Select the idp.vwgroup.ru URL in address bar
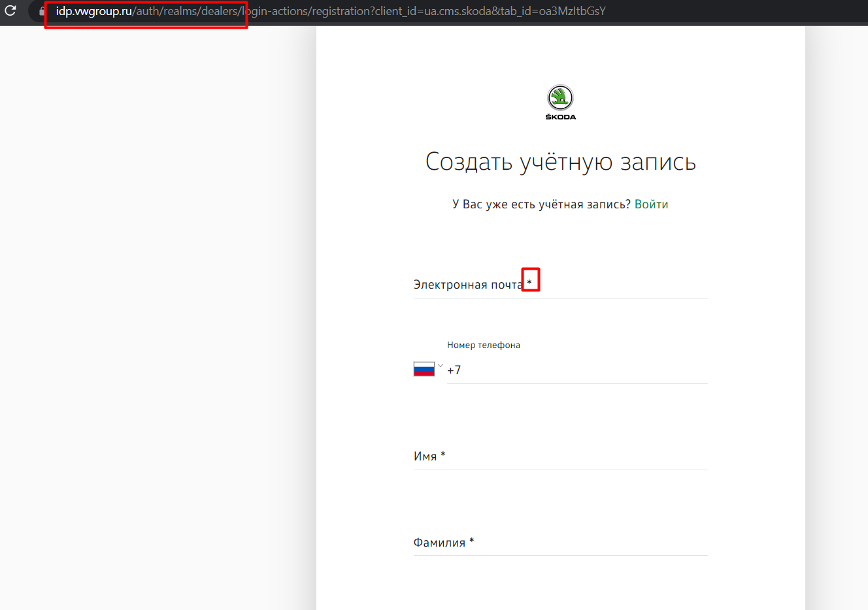Image resolution: width=868 pixels, height=610 pixels. point(331,11)
